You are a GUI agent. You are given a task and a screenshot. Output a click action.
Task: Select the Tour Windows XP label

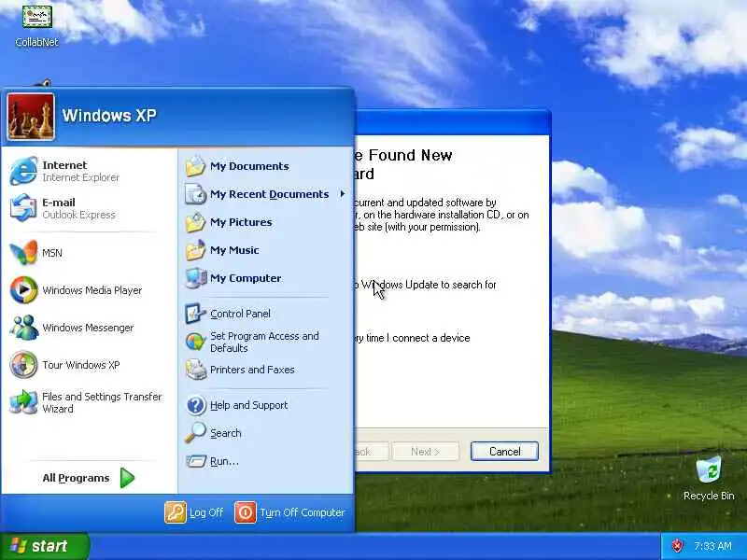pos(81,365)
